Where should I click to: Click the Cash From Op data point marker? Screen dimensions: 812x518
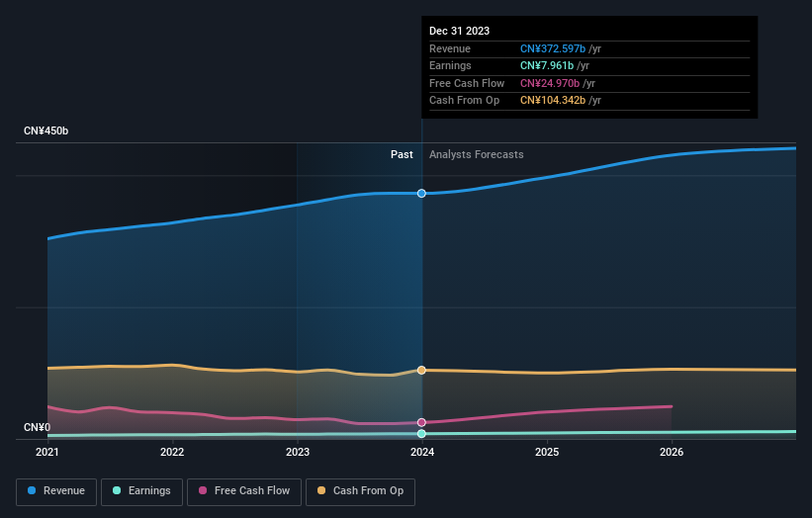click(x=421, y=370)
